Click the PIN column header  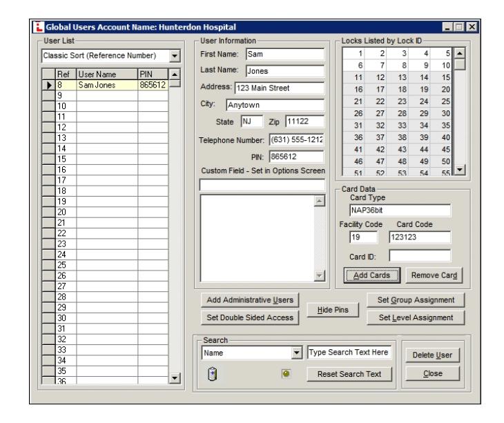point(153,75)
